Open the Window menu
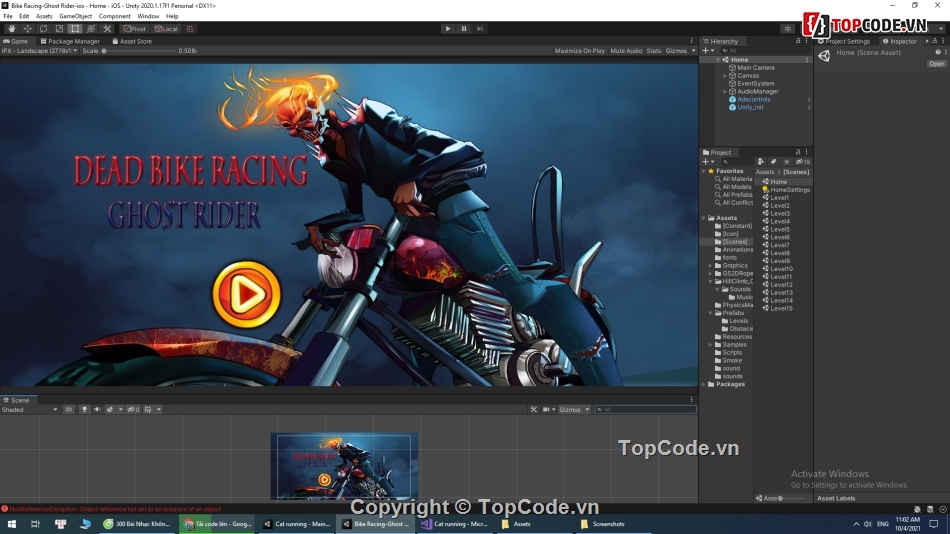 click(148, 16)
